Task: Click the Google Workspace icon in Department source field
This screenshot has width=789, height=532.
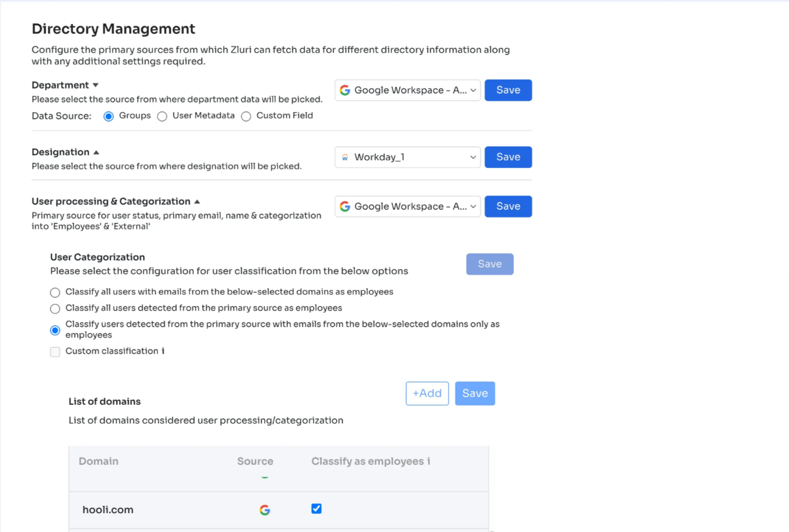Action: (x=345, y=90)
